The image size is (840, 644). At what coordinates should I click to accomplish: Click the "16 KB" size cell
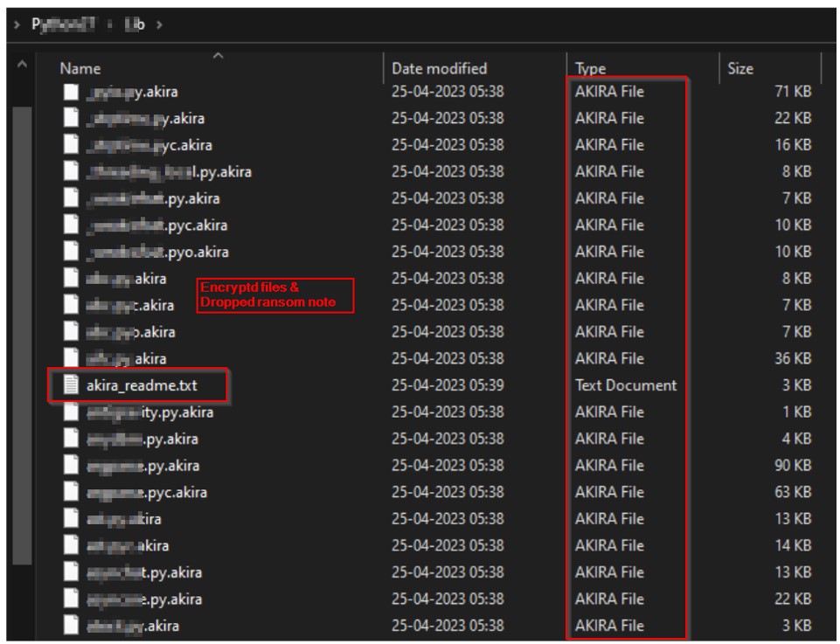(x=793, y=145)
